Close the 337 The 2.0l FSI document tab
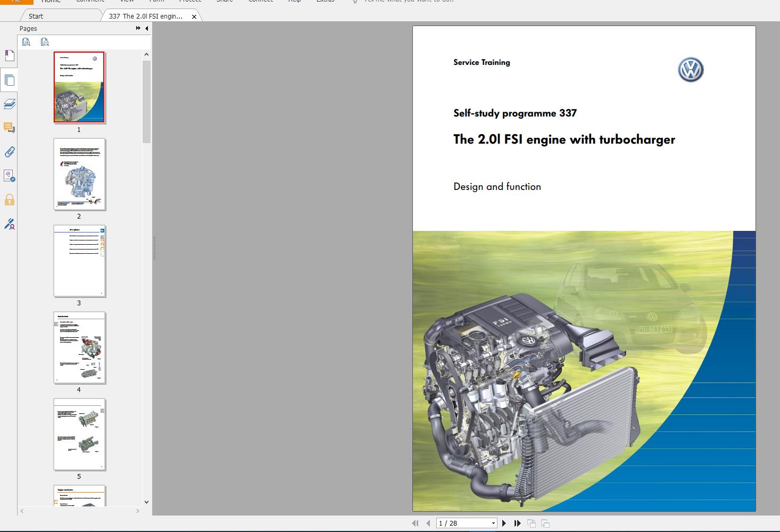The image size is (780, 532). (194, 16)
